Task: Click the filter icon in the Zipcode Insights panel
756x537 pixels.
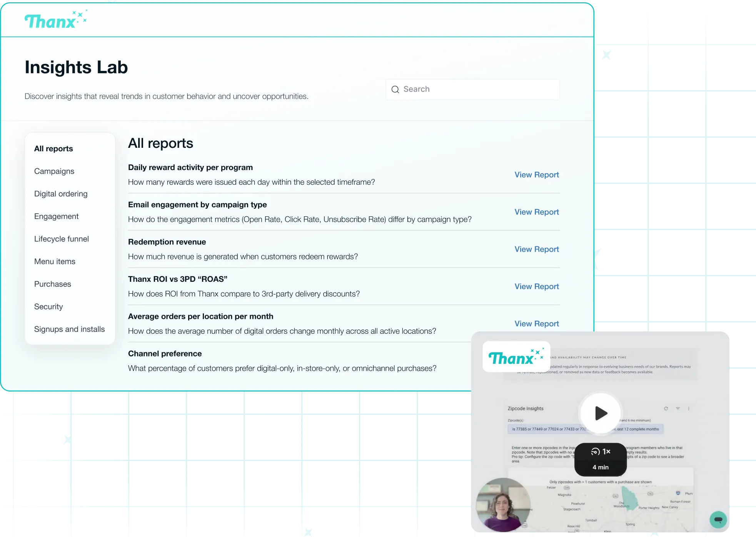Action: point(678,408)
